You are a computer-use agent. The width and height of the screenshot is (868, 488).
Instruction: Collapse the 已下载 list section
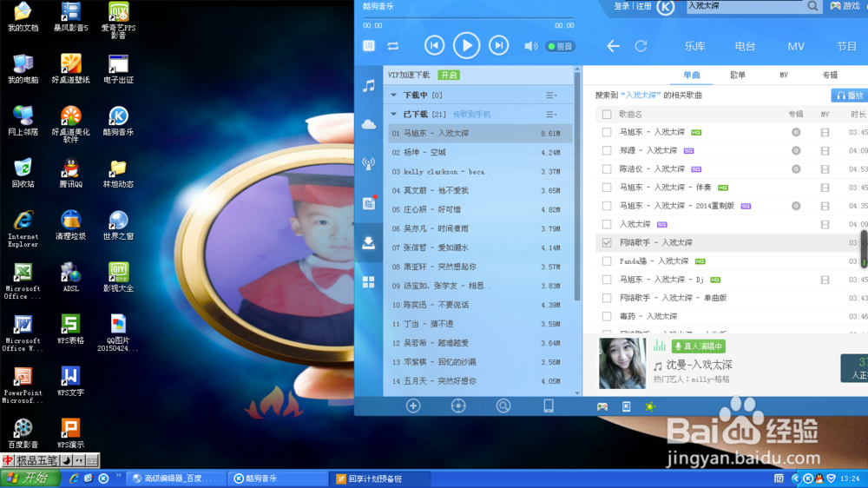coord(393,114)
